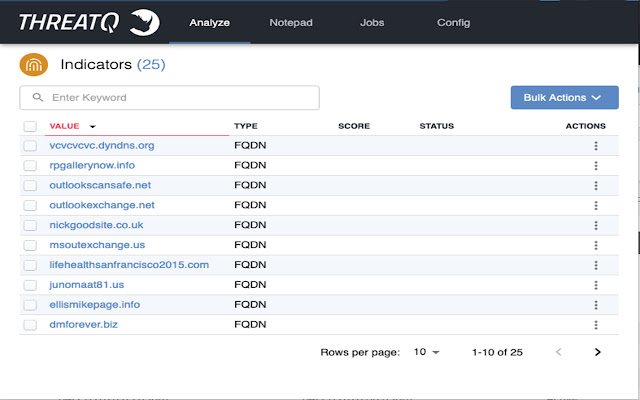Go to next page of indicators
Image resolution: width=640 pixels, height=400 pixels.
(x=597, y=352)
